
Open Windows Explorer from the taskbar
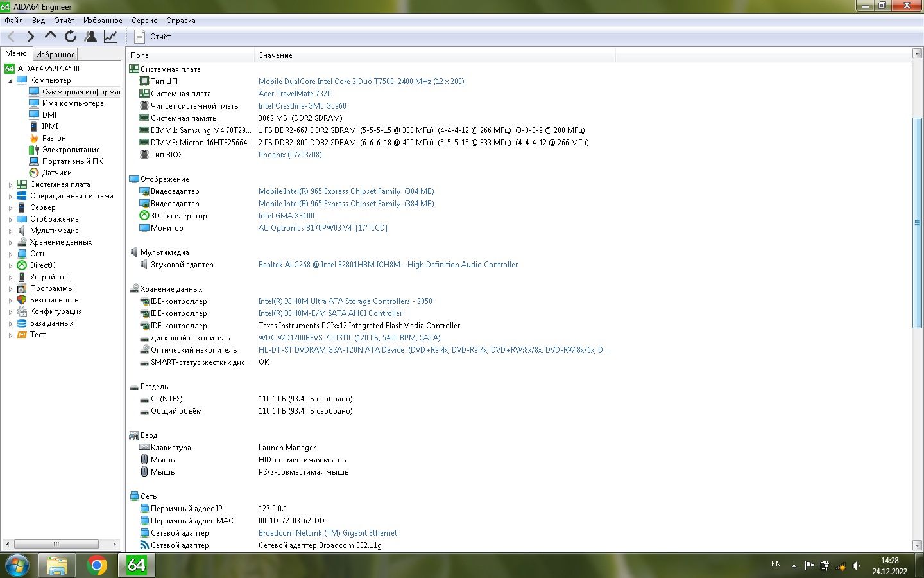coord(57,565)
